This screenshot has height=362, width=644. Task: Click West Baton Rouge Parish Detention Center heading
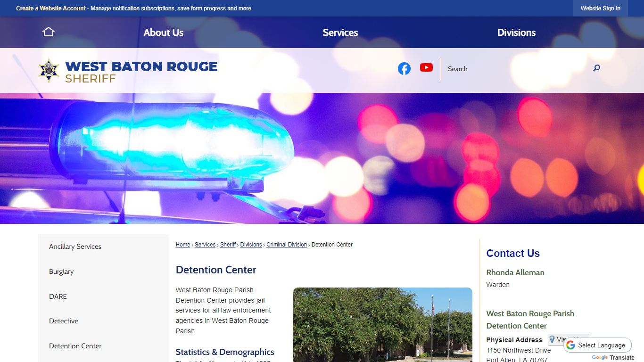[530, 320]
